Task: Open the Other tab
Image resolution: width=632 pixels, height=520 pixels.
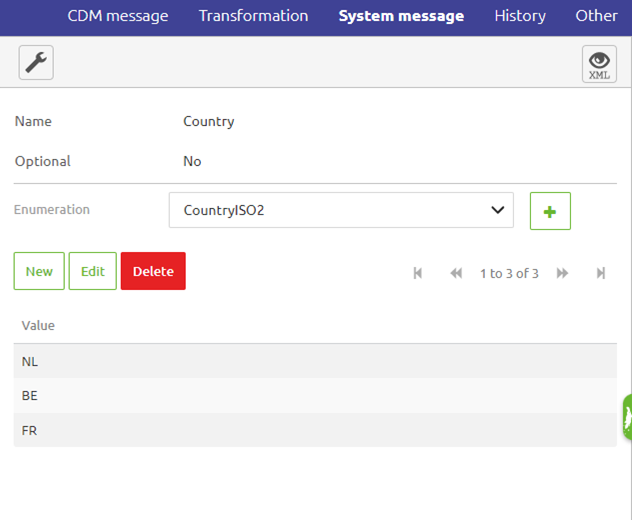Action: pyautogui.click(x=596, y=16)
